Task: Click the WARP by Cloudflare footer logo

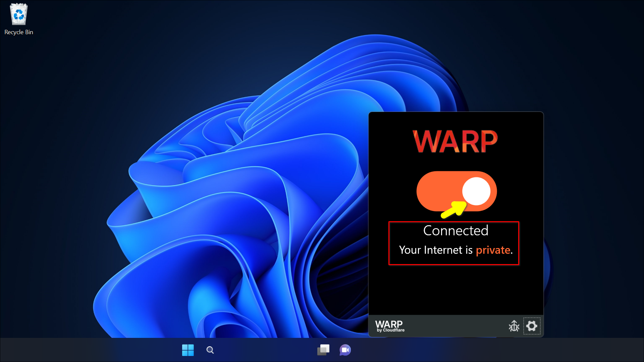Action: (x=390, y=326)
